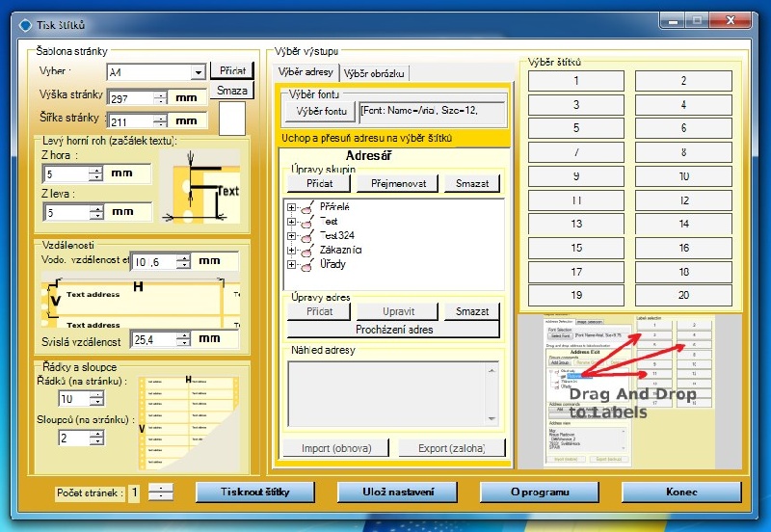Click Upravit to edit an address

point(398,311)
